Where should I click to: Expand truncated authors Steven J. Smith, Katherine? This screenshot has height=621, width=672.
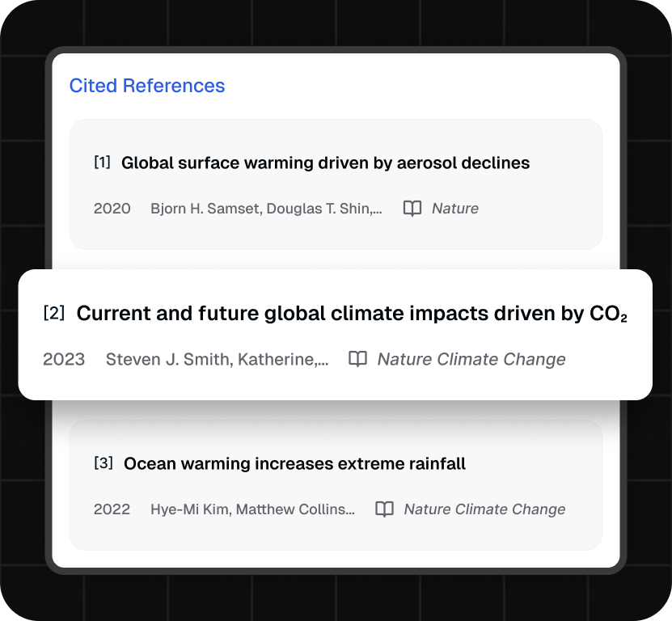tap(218, 359)
